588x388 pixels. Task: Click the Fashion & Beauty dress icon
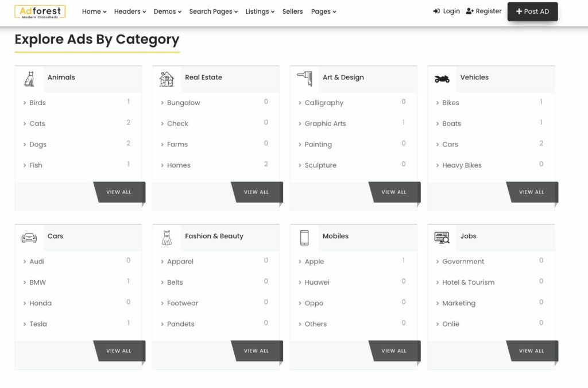(x=167, y=238)
